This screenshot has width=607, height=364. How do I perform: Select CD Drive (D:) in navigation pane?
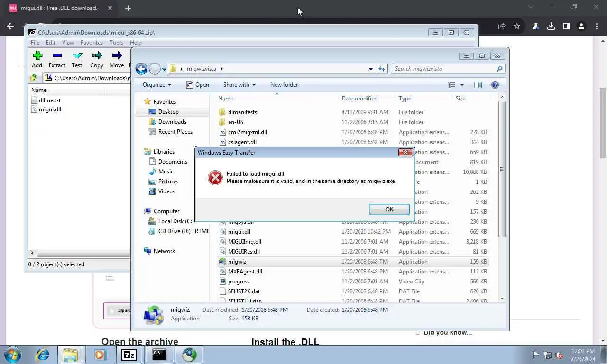[178, 231]
